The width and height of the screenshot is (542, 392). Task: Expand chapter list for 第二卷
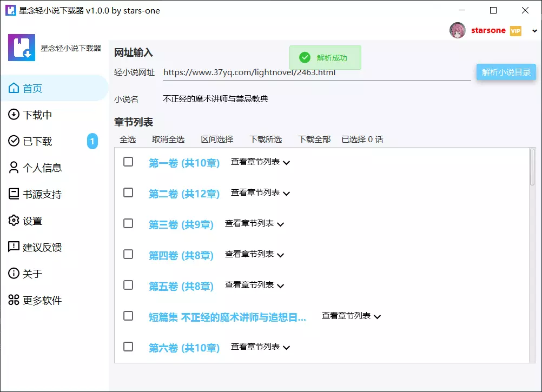click(x=260, y=193)
